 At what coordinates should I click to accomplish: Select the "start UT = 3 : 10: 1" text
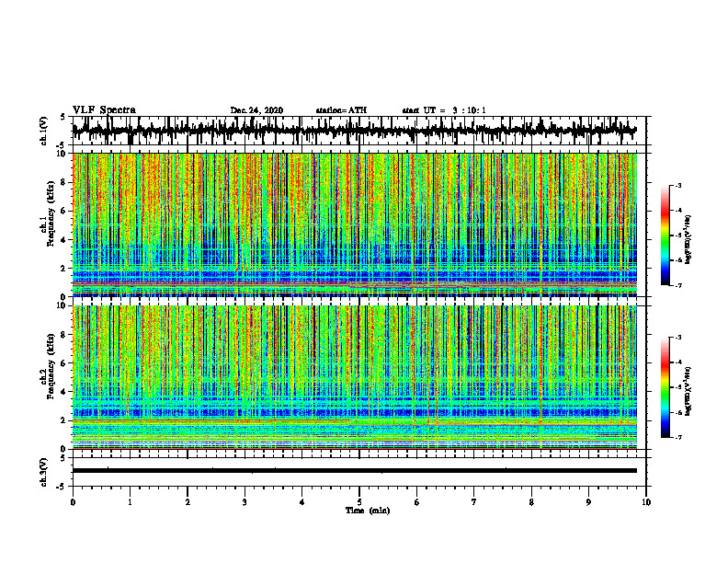pos(444,110)
